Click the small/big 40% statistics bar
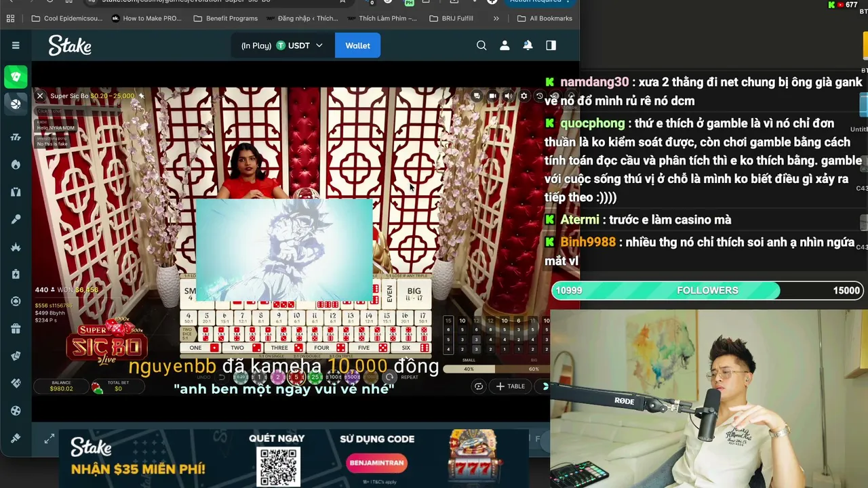The height and width of the screenshot is (488, 868). click(x=497, y=369)
